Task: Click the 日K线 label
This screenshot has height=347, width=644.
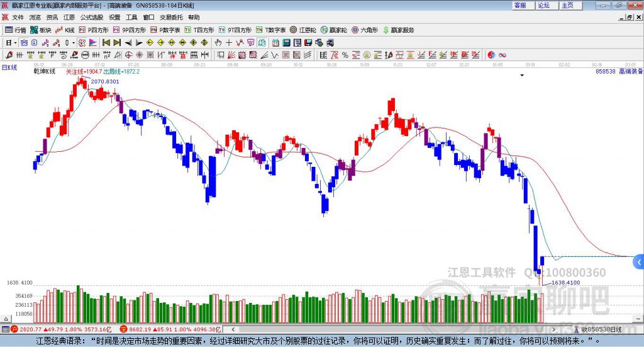Action: (x=9, y=67)
